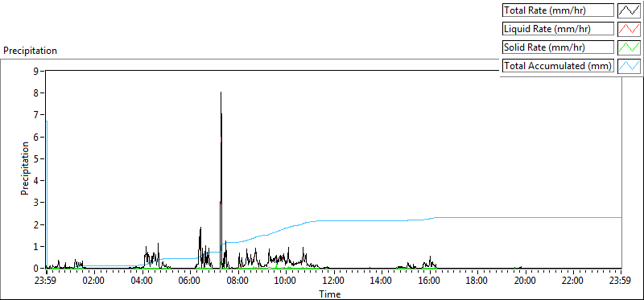
Task: Open the blue Total Accumulated plot sample icon
Action: (x=629, y=66)
